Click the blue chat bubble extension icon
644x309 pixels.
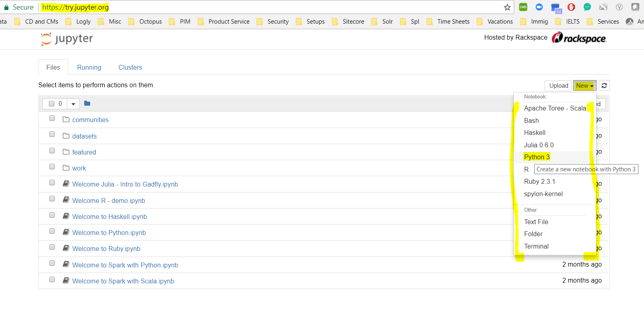(x=539, y=7)
